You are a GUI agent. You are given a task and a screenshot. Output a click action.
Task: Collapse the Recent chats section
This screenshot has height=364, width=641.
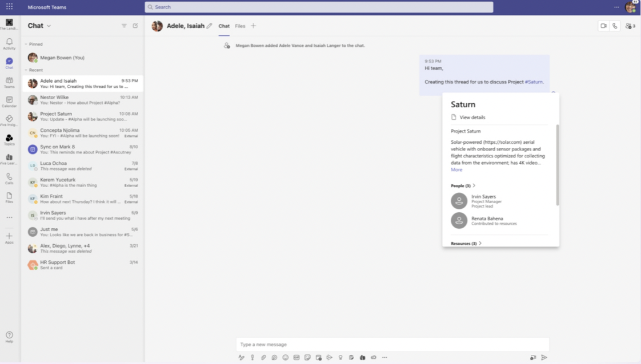coord(26,70)
